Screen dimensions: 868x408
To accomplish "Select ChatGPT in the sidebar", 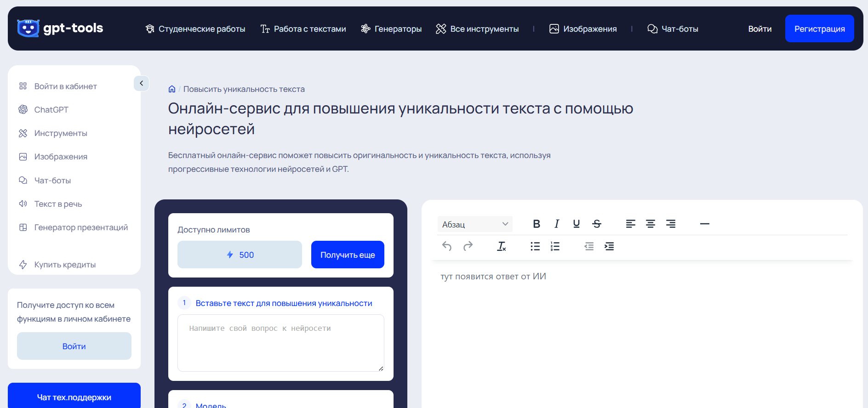I will [x=51, y=110].
